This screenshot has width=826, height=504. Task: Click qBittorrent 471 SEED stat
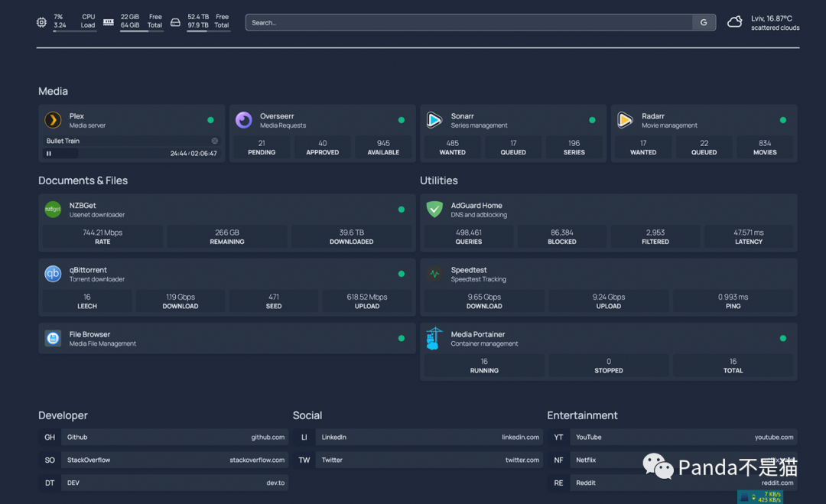[274, 301]
